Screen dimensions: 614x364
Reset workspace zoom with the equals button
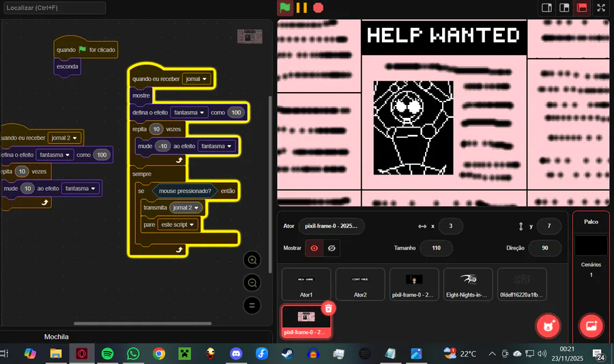[x=252, y=305]
